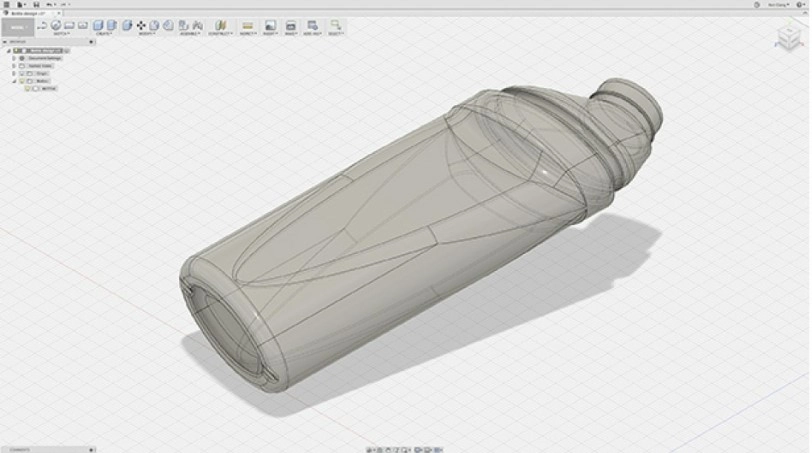Open the Help question mark menu

[798, 5]
